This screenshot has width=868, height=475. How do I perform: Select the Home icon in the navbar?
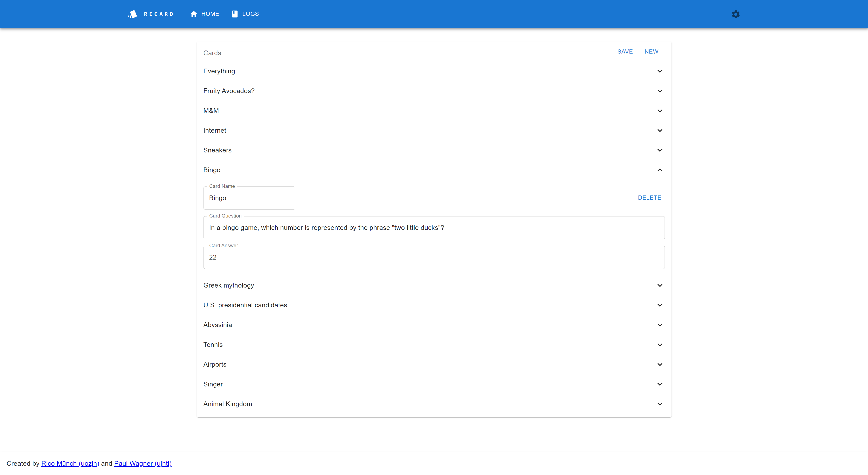[x=193, y=14]
